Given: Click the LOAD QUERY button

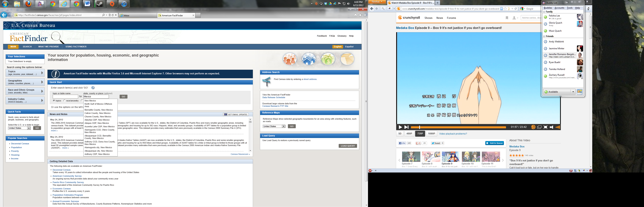Looking at the screenshot, I should (348, 146).
